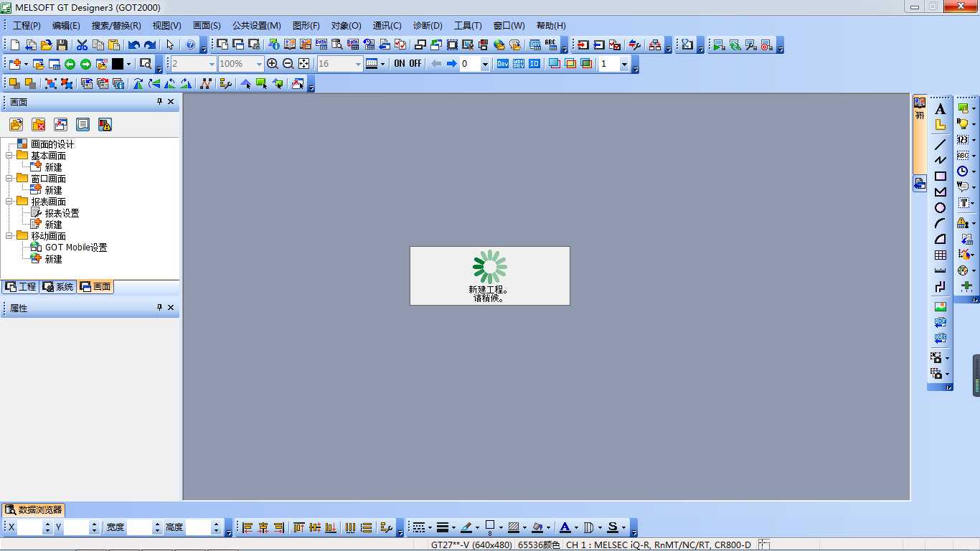Click the Redo arrow icon
Viewport: 980px width, 551px height.
point(150,44)
